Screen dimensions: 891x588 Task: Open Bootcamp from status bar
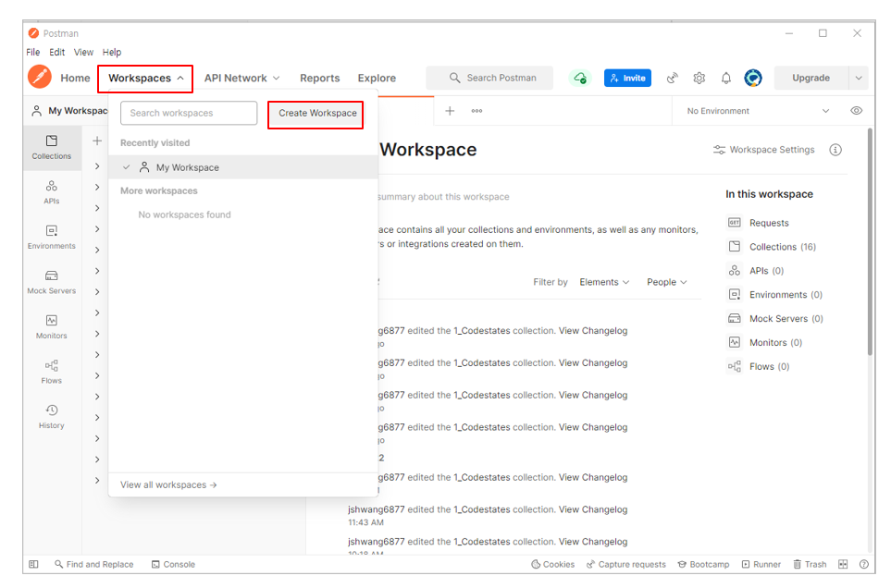pyautogui.click(x=703, y=564)
